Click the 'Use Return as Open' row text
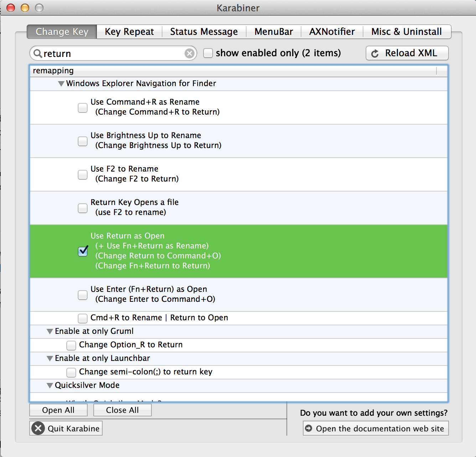Image resolution: width=476 pixels, height=457 pixels. [x=128, y=236]
